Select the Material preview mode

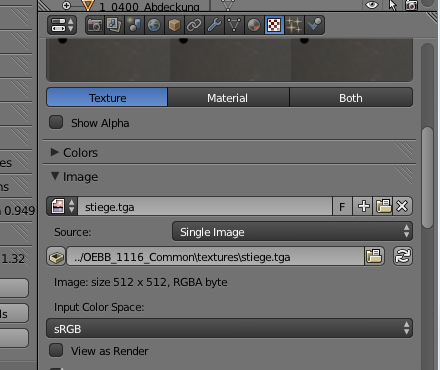(x=228, y=98)
